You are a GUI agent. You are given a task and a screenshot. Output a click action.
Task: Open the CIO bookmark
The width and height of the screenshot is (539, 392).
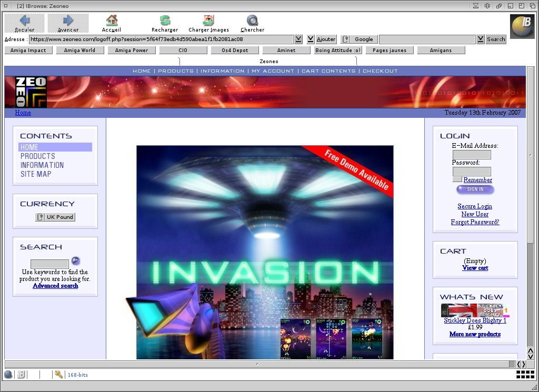pyautogui.click(x=183, y=50)
